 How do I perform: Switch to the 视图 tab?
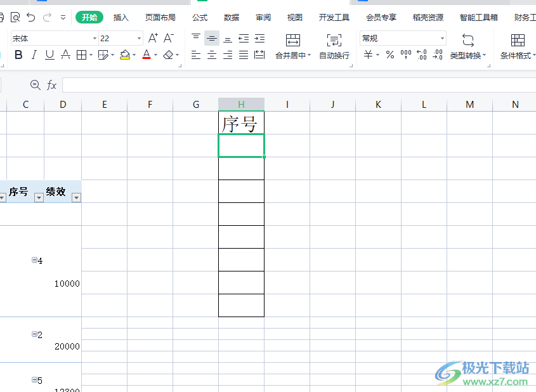[295, 17]
